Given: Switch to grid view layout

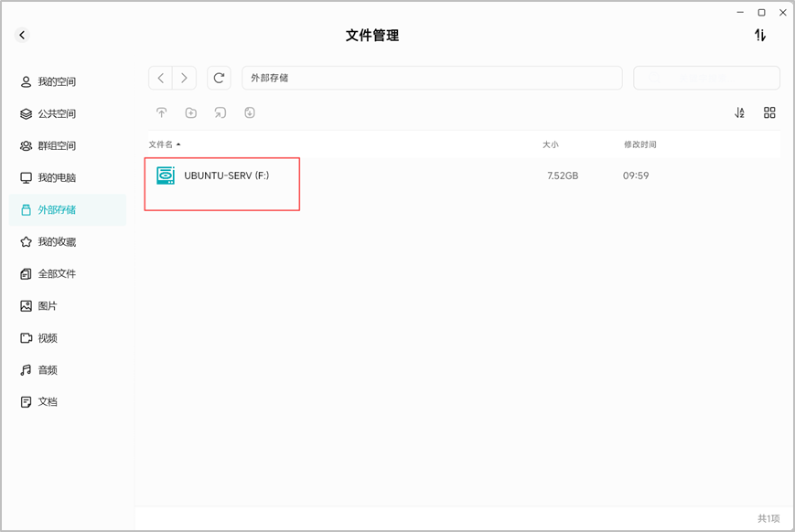Looking at the screenshot, I should tap(769, 112).
